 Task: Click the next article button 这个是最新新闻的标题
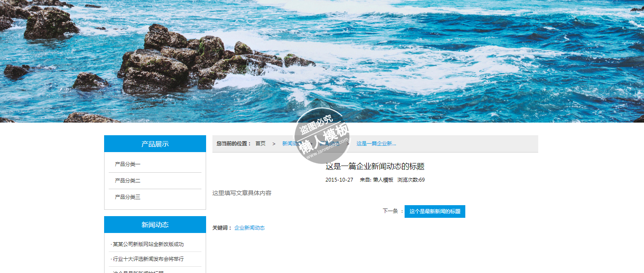point(435,211)
